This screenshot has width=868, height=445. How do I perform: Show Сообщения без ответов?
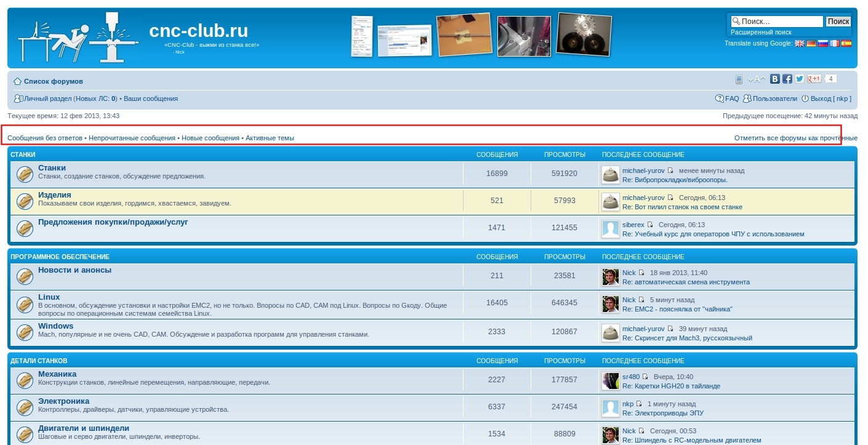click(x=45, y=138)
